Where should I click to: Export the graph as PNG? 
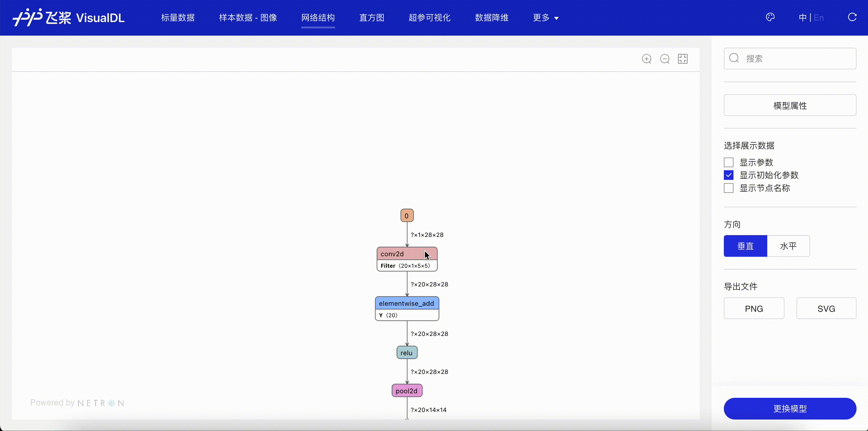pos(753,308)
